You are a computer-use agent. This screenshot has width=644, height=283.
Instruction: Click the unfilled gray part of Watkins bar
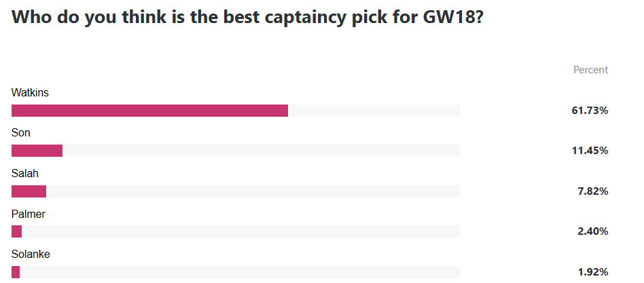(x=374, y=111)
